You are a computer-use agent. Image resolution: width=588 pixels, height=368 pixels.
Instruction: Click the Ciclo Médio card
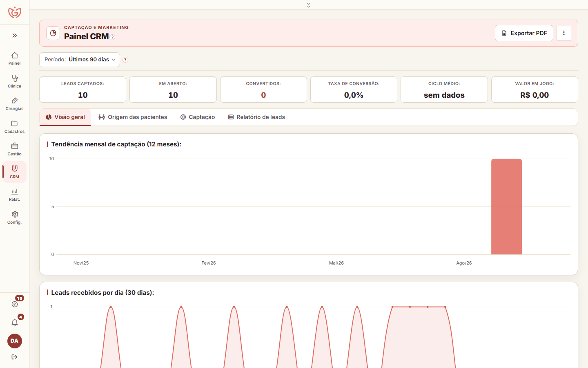pos(444,90)
